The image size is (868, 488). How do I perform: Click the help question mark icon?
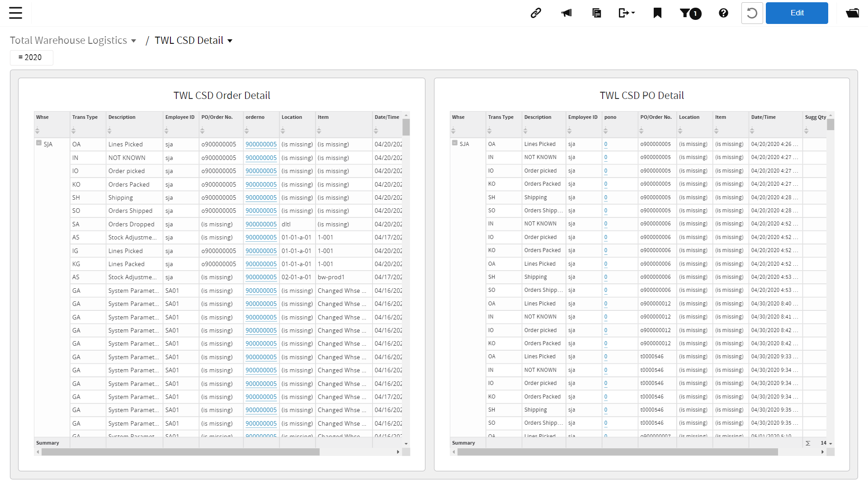click(x=722, y=13)
